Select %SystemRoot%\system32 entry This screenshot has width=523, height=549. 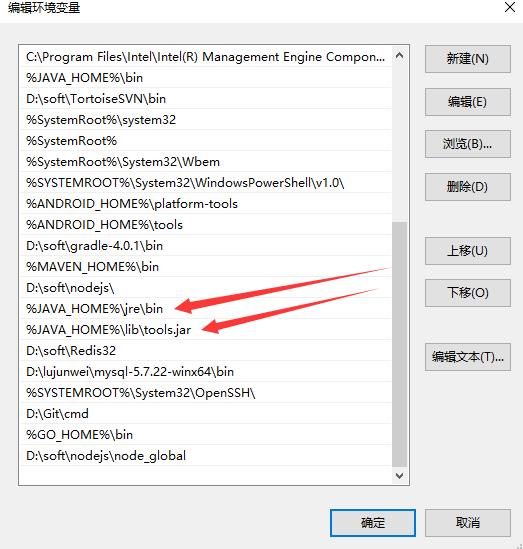click(205, 119)
